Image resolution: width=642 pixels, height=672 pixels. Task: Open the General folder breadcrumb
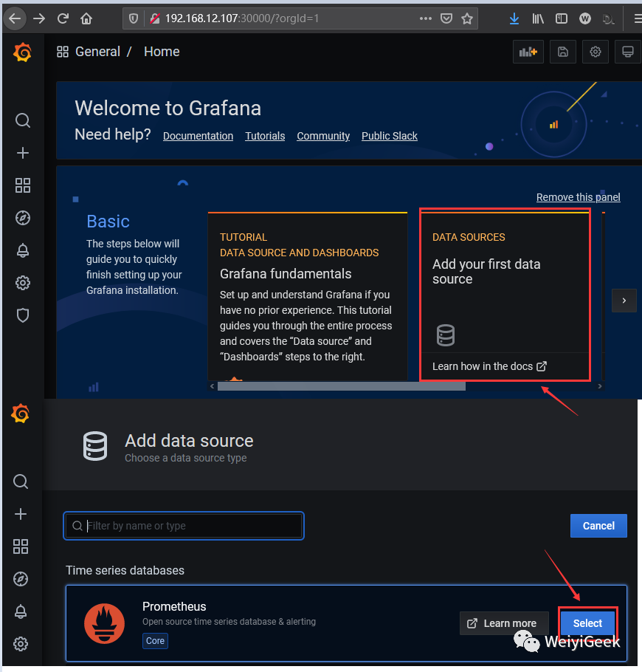tap(97, 52)
